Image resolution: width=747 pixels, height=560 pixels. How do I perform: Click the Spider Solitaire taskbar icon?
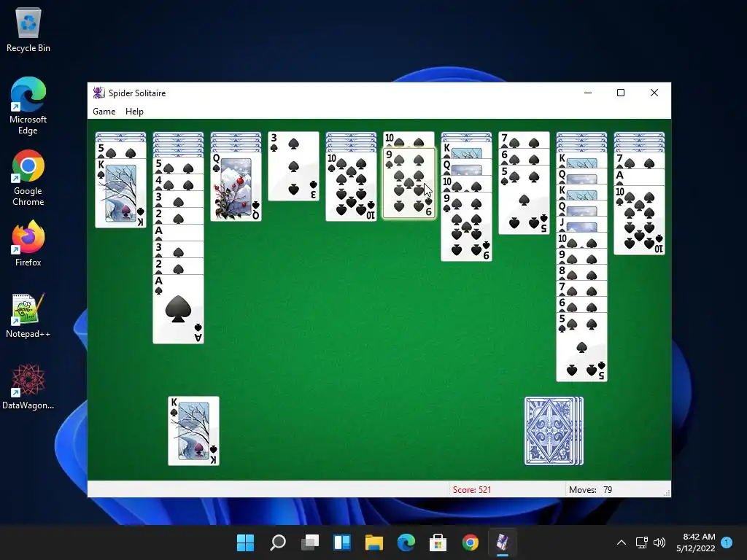(502, 542)
